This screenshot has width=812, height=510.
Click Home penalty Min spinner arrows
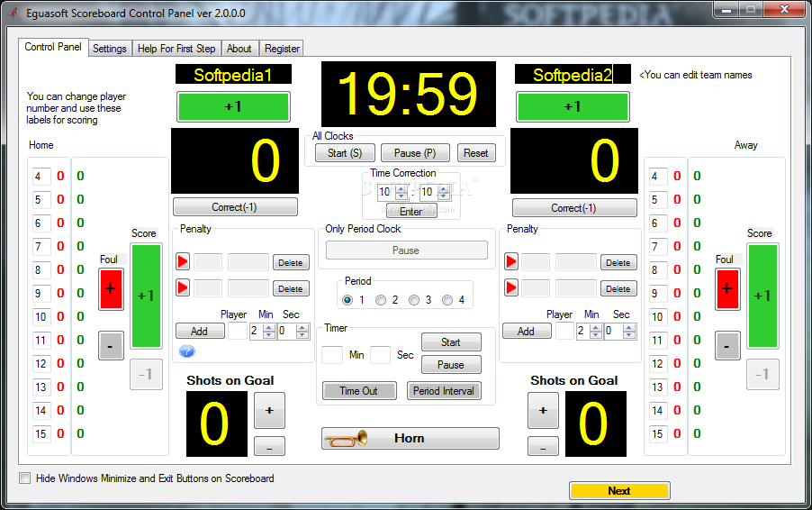point(269,332)
